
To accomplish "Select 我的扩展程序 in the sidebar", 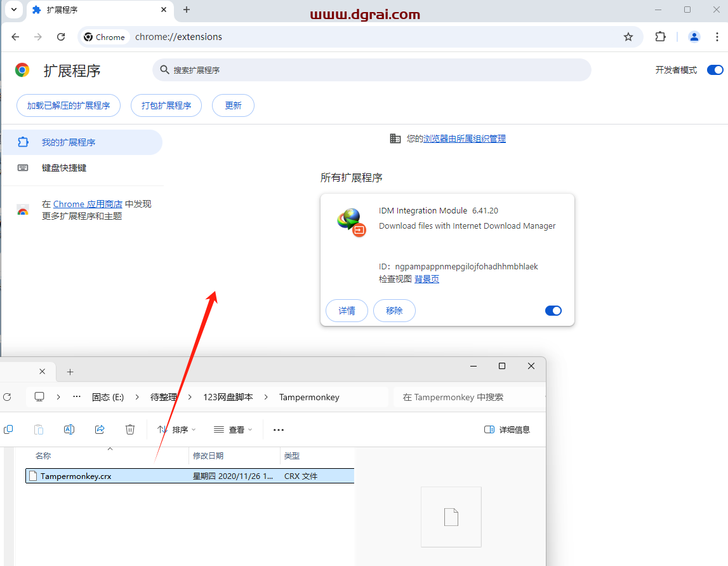I will (69, 142).
